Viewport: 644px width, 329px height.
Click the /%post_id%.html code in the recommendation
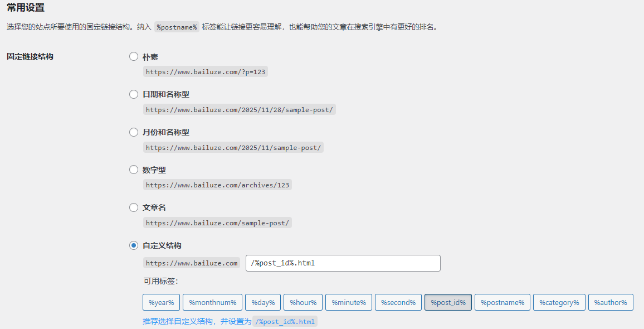point(285,321)
